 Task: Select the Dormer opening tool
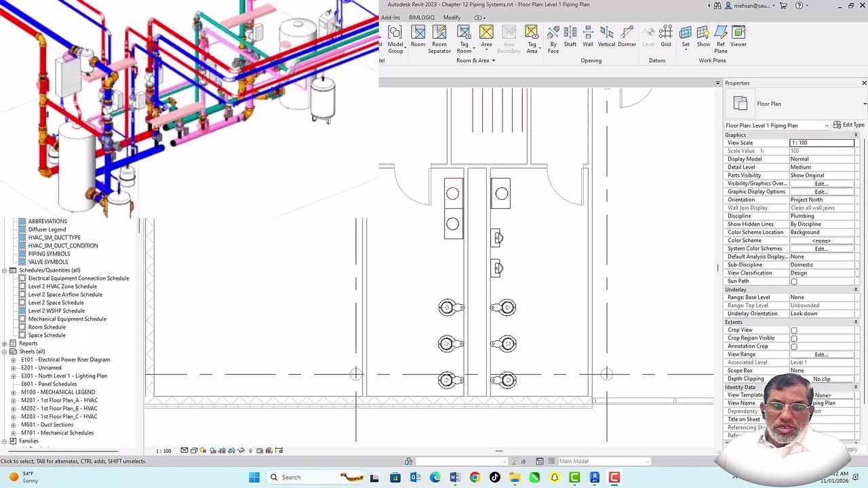627,37
